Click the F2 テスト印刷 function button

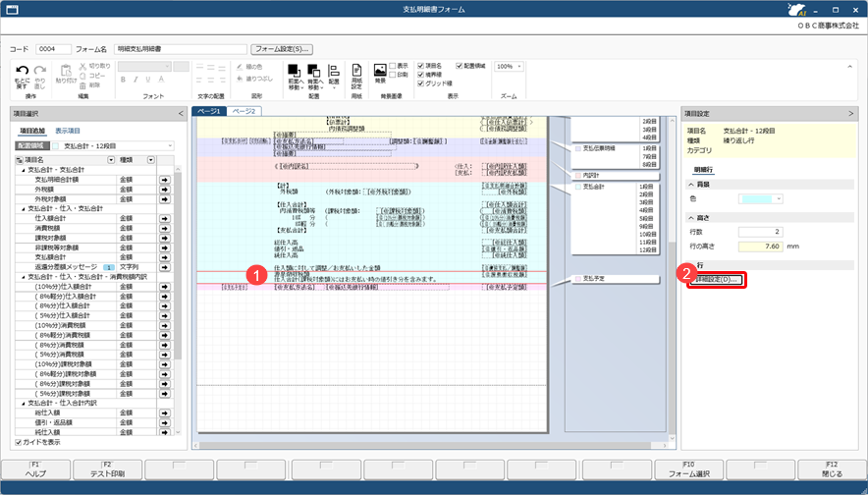click(108, 469)
